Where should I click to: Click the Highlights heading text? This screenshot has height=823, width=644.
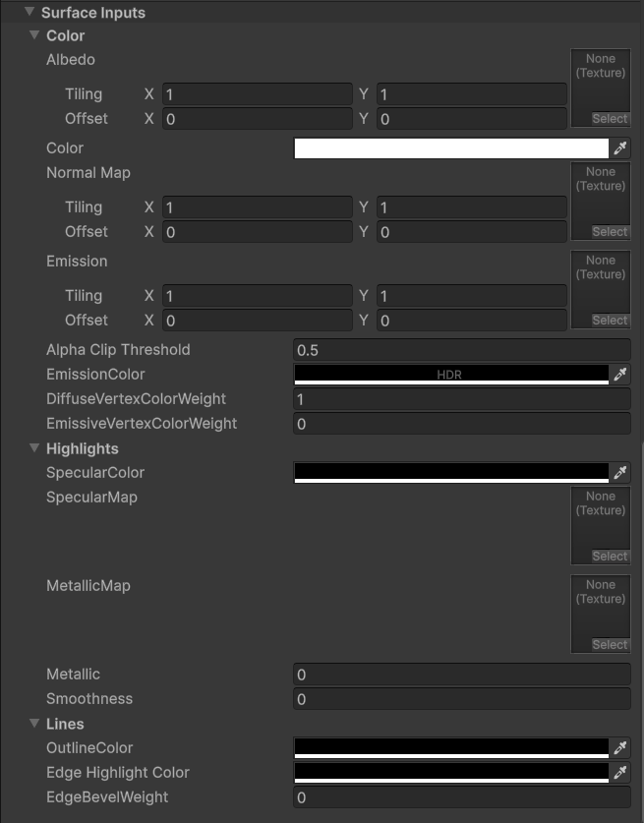[x=83, y=448]
